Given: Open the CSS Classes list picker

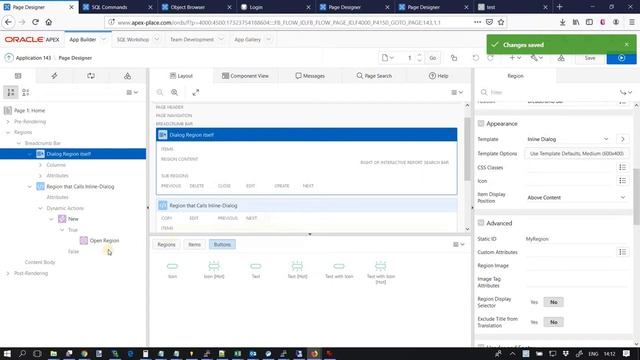Looking at the screenshot, I should point(622,167).
